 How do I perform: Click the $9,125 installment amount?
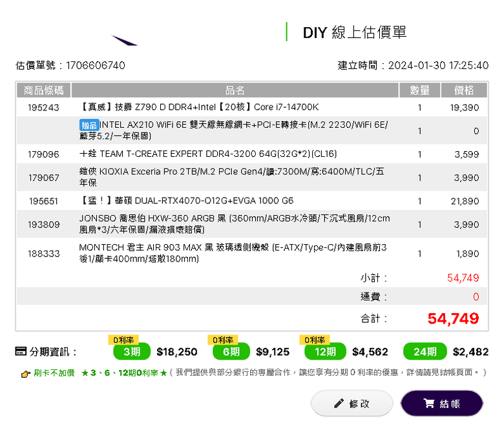tap(273, 352)
